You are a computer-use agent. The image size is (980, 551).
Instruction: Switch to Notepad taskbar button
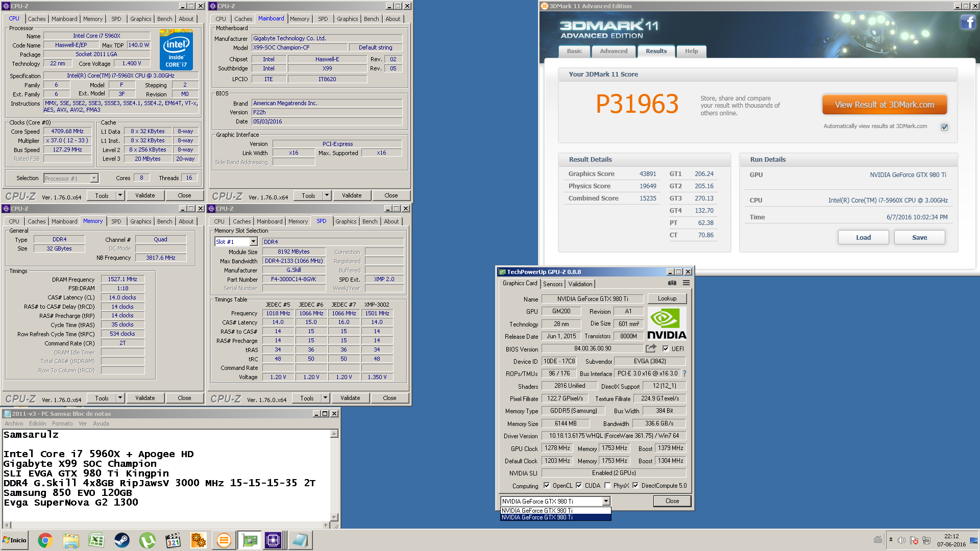[x=300, y=540]
